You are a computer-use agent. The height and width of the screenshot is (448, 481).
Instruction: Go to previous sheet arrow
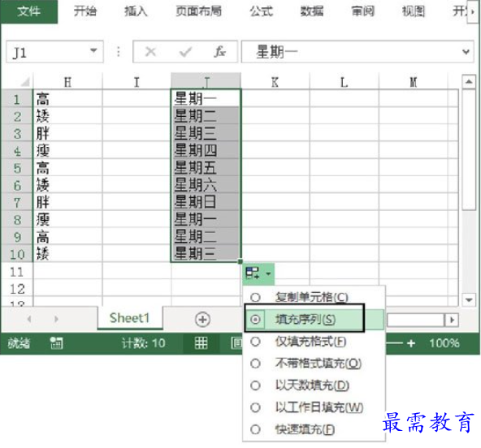[29, 319]
